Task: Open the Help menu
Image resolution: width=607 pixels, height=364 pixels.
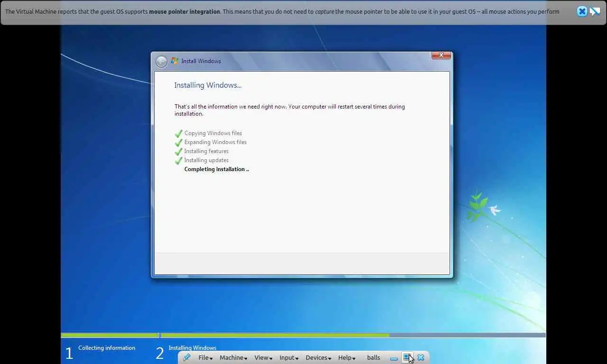Action: (x=347, y=358)
